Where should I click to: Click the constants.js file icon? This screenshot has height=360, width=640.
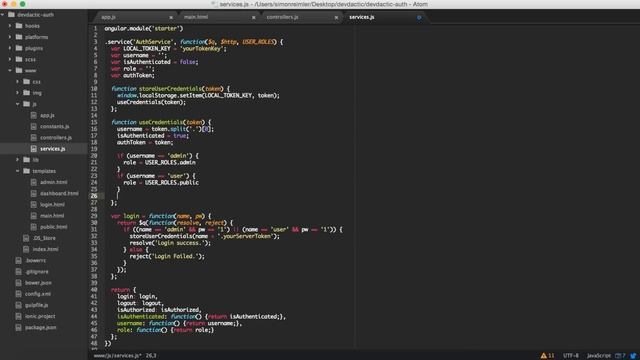[x=33, y=127]
